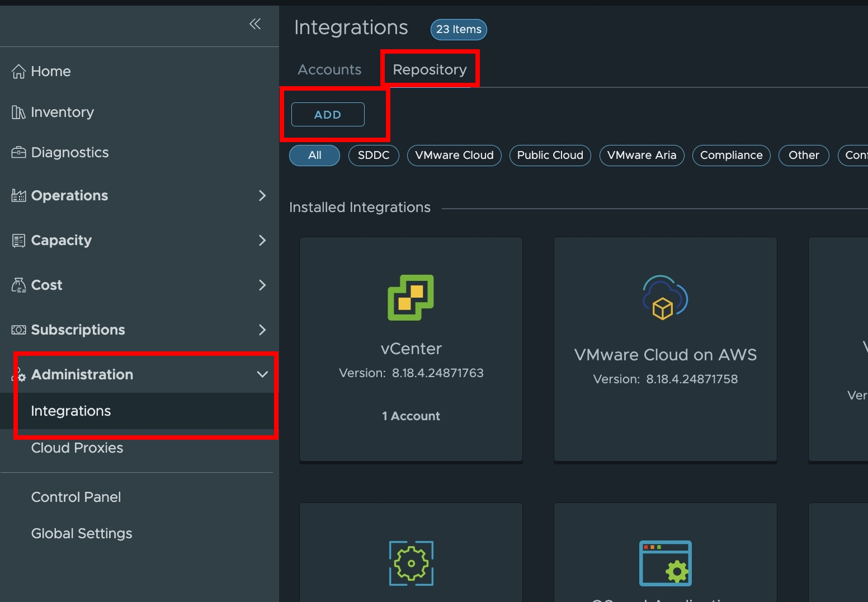
Task: Click the Subscriptions money icon
Action: pyautogui.click(x=18, y=330)
